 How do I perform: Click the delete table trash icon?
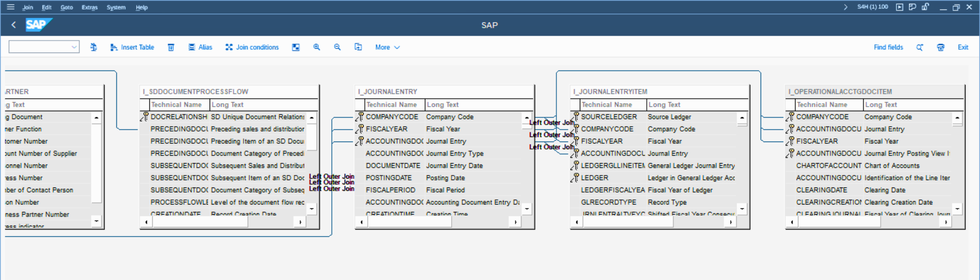[171, 47]
